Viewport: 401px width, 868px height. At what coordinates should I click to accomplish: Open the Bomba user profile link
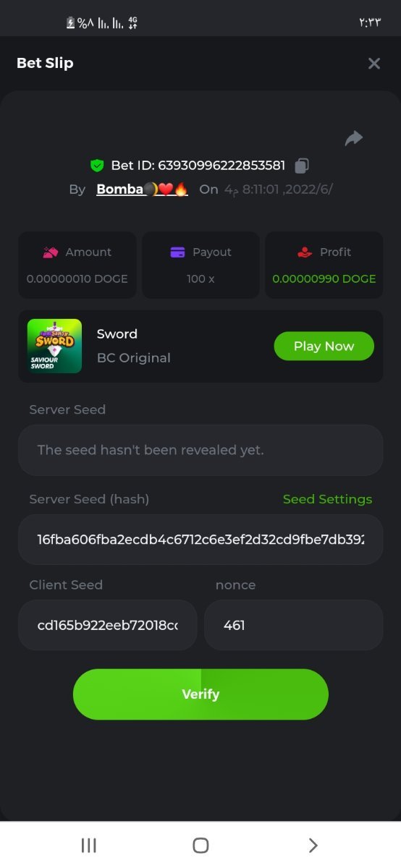click(142, 190)
